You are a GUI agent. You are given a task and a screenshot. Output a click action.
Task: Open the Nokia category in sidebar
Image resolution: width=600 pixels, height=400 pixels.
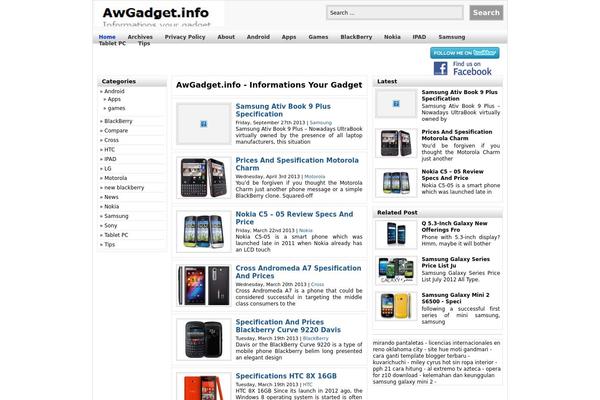111,207
